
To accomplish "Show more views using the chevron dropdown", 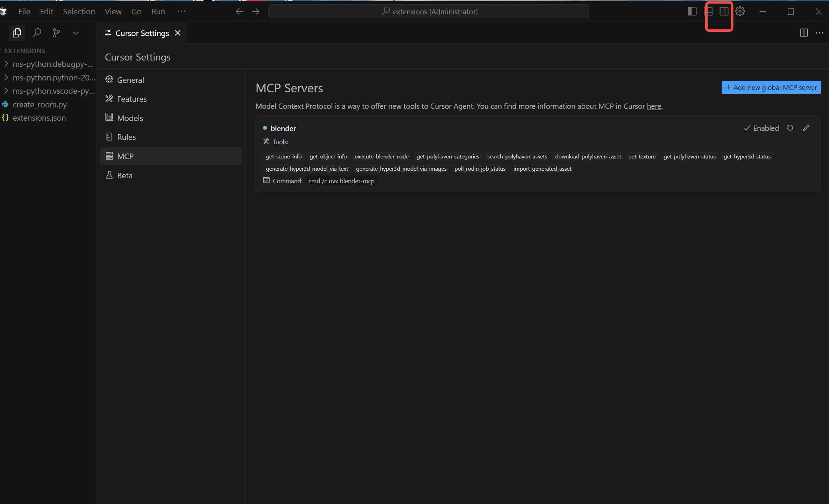I will click(x=76, y=33).
